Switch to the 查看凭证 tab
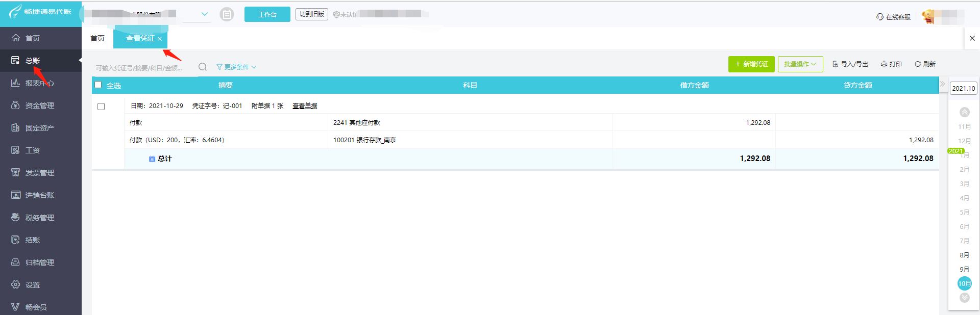 click(140, 38)
